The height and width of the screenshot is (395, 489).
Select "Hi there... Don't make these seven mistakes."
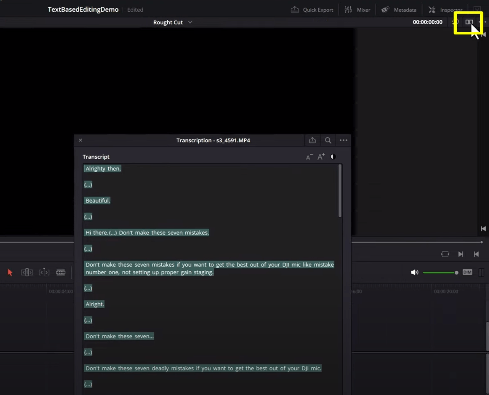(147, 233)
